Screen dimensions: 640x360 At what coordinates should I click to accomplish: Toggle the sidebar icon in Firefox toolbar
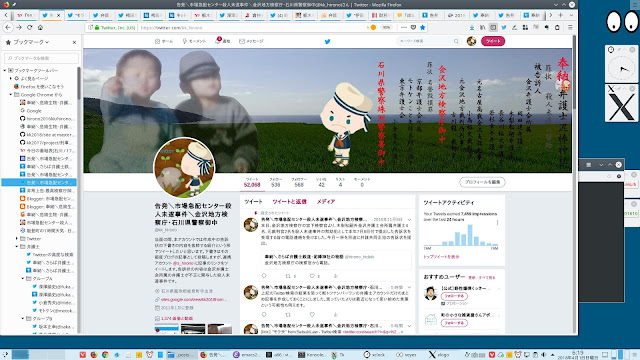(493, 27)
